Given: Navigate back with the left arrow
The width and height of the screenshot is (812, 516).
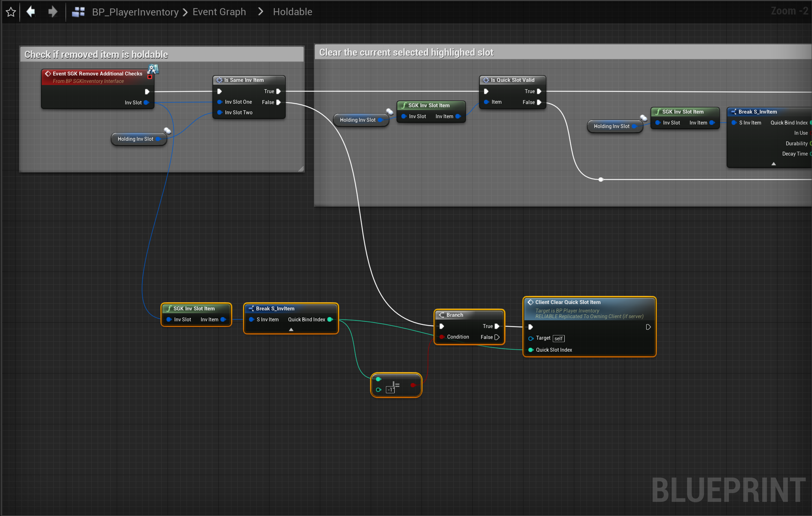Looking at the screenshot, I should [x=31, y=12].
